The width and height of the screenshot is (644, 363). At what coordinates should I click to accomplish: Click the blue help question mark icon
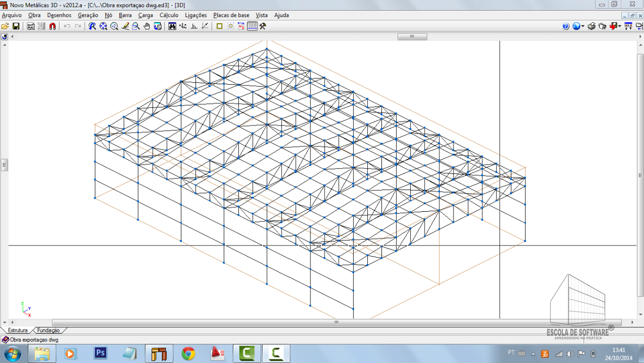565,26
